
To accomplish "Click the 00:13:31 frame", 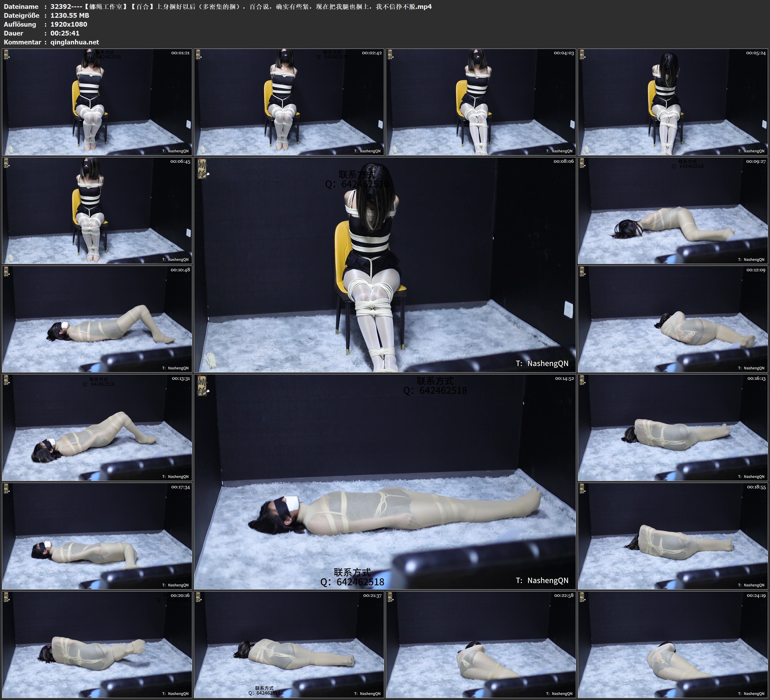I will tap(97, 427).
